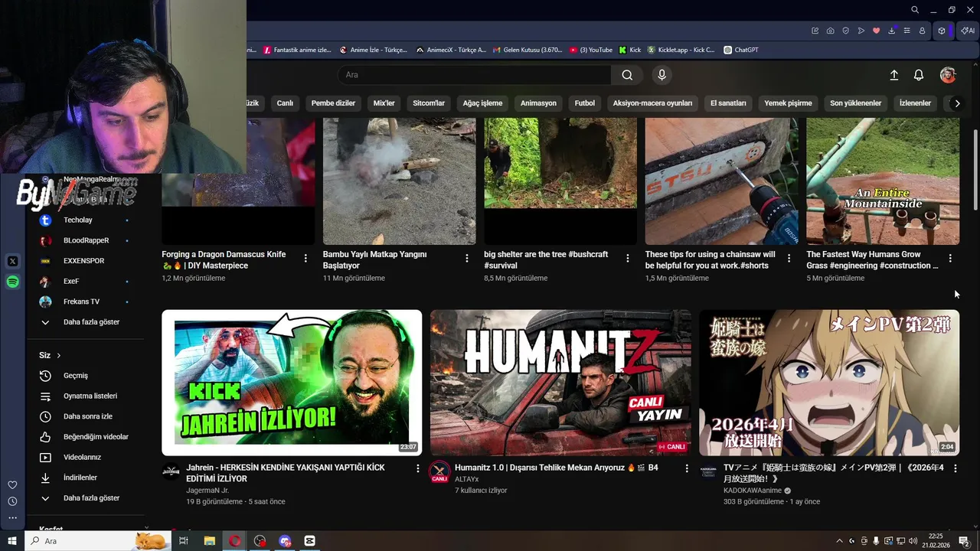Open the Techolay subscription channel

(86, 220)
